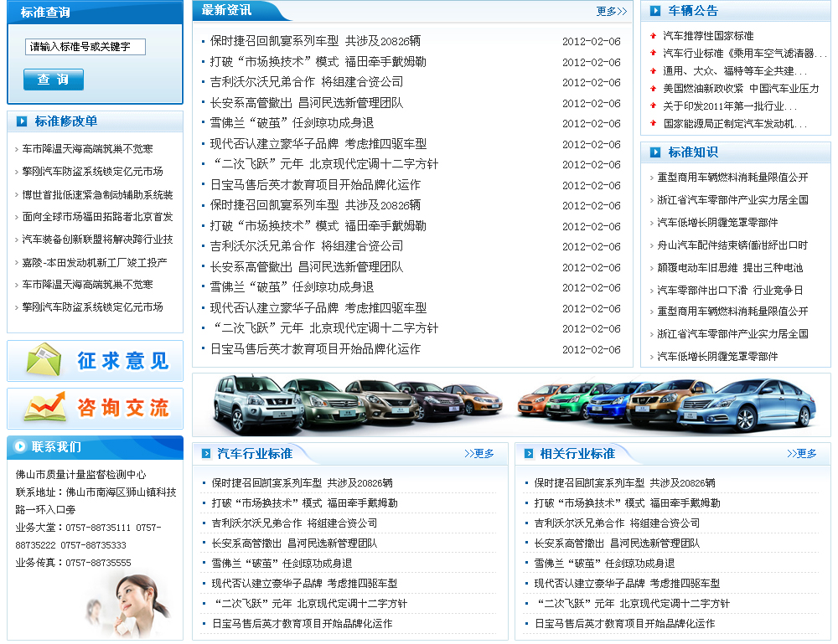The width and height of the screenshot is (838, 644).
Task: Show 更多 in the 相关行业标准 panel
Action: 802,453
